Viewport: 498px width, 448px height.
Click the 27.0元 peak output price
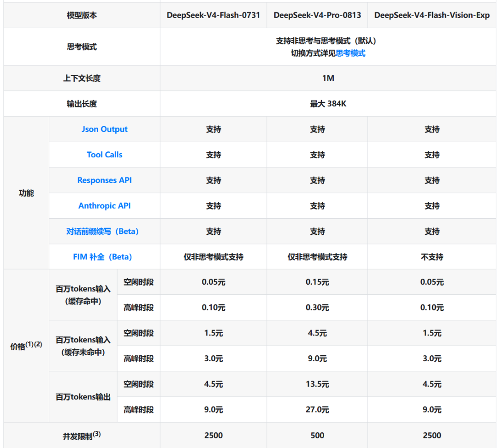click(x=317, y=410)
